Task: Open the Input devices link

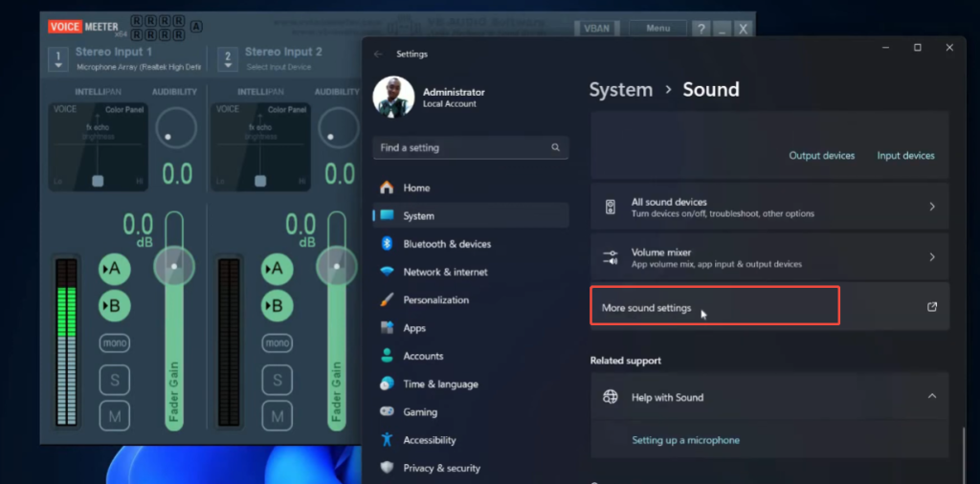Action: [905, 156]
